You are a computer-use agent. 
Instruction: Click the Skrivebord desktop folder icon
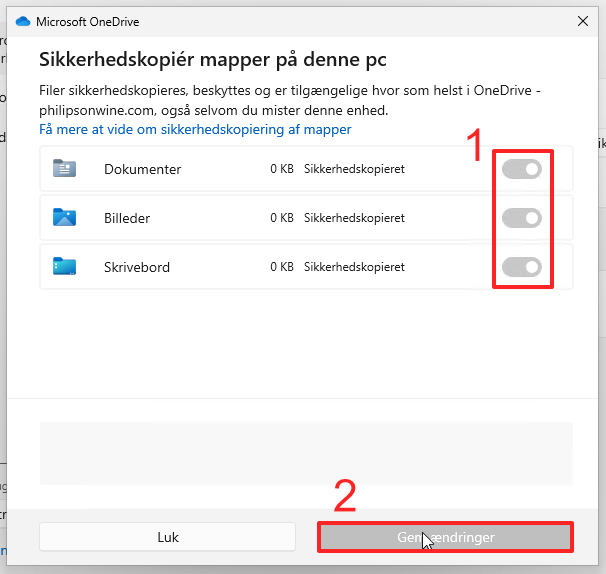pos(64,266)
